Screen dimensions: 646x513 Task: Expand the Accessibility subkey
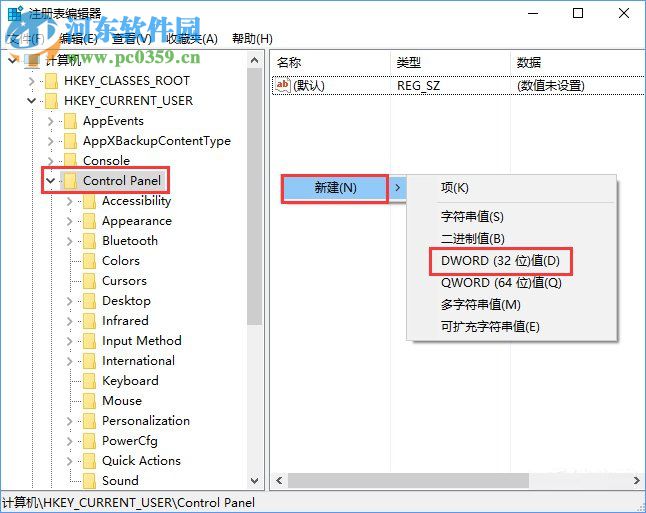point(70,201)
